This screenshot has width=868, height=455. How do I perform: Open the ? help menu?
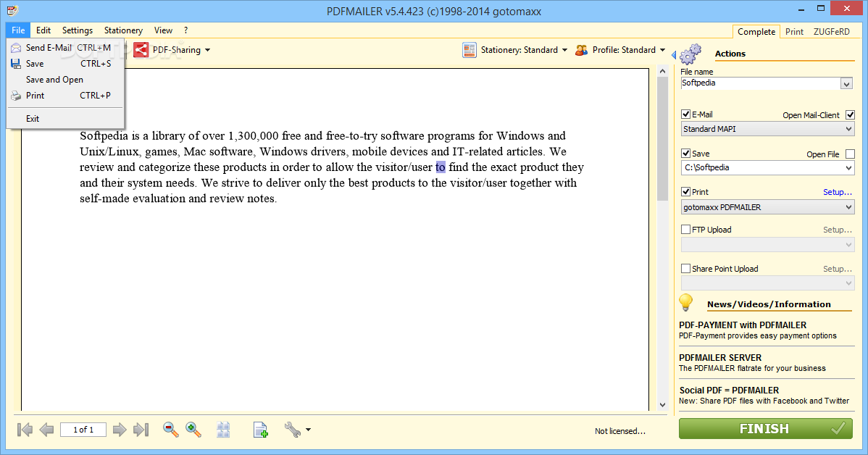[x=186, y=30]
